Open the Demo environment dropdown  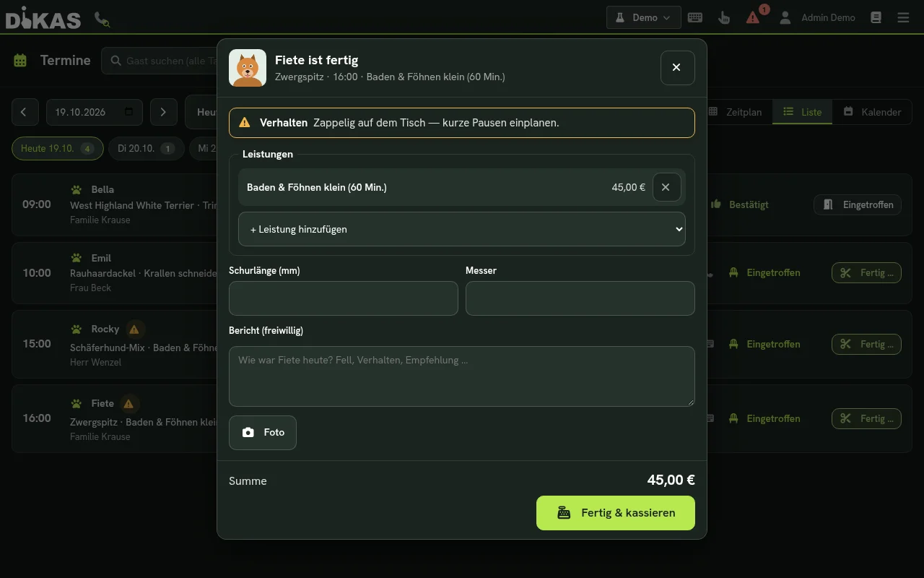click(644, 17)
